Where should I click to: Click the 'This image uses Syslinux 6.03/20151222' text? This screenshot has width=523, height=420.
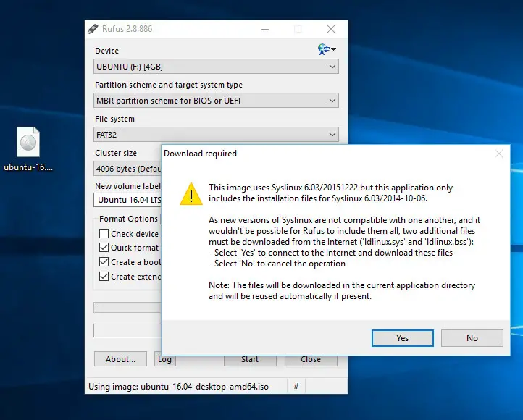[330, 193]
